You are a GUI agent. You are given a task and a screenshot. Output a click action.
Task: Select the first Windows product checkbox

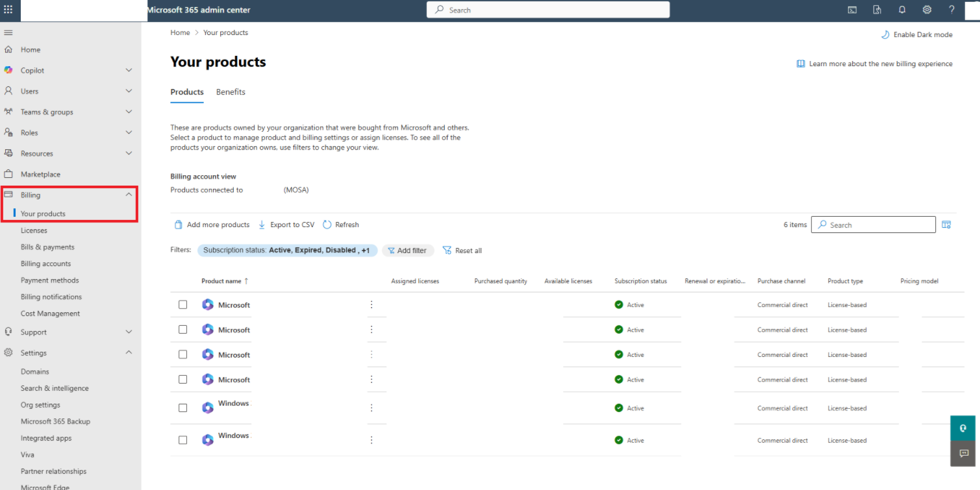(182, 408)
